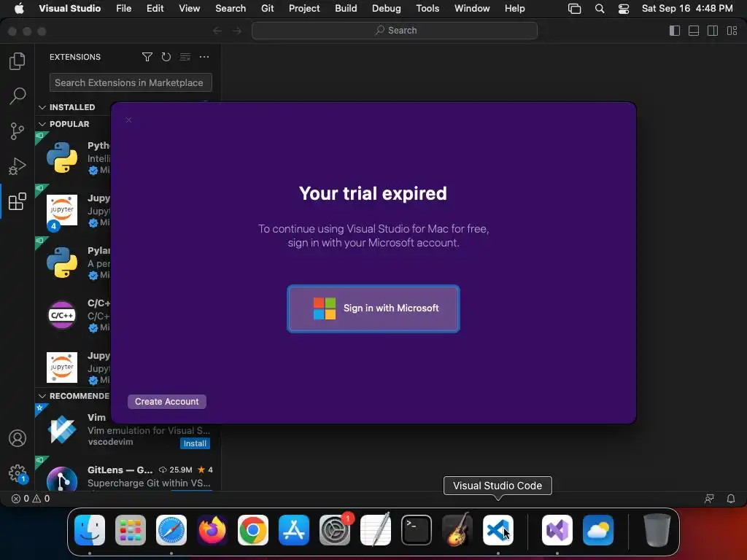
Task: Open the File menu
Action: (x=123, y=8)
